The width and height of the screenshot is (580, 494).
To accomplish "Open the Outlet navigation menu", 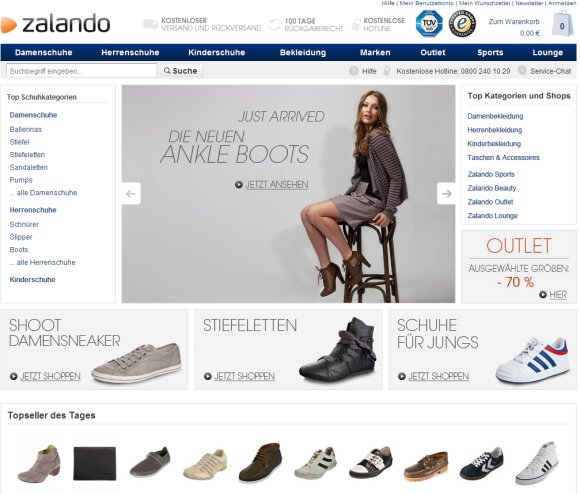I will coord(433,53).
